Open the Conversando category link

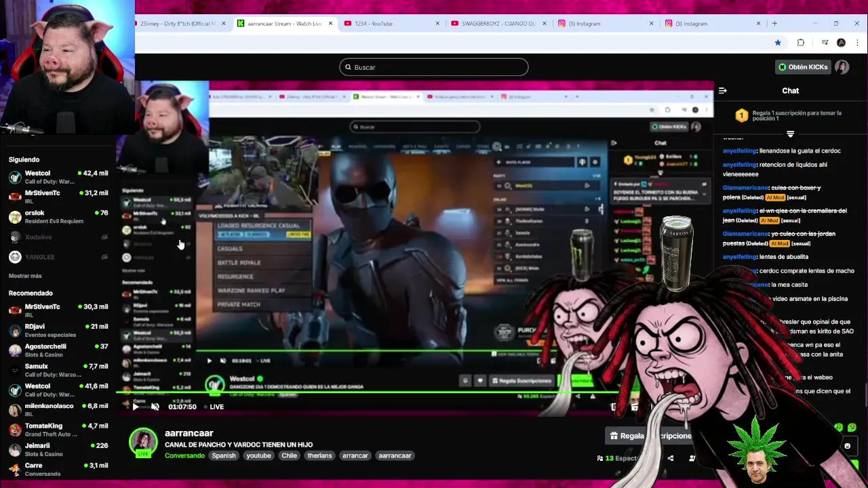coord(184,455)
